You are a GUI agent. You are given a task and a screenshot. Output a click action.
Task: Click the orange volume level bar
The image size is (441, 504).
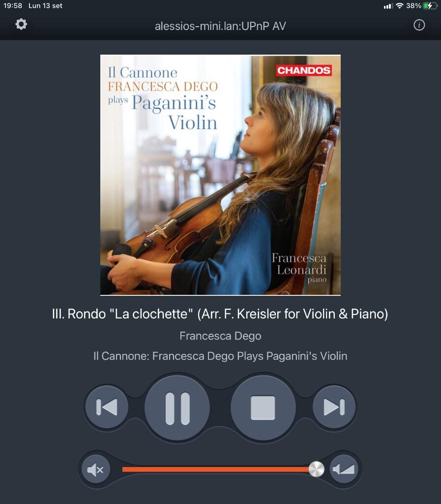pyautogui.click(x=216, y=470)
